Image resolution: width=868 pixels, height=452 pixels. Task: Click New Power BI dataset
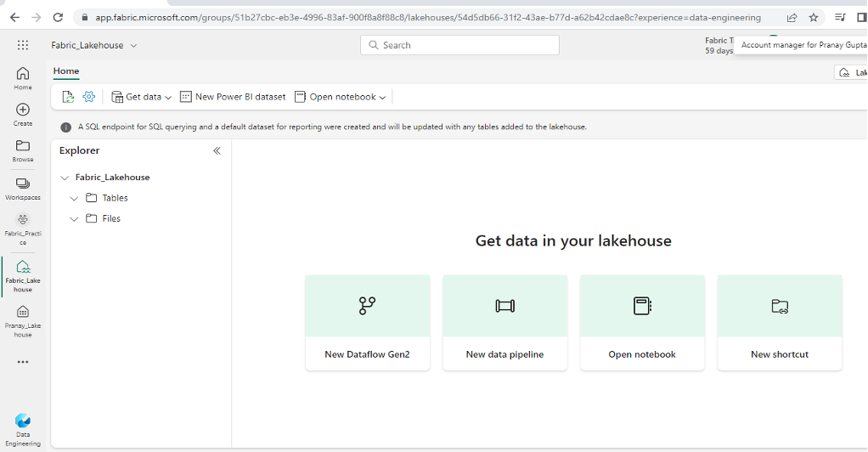click(x=233, y=97)
